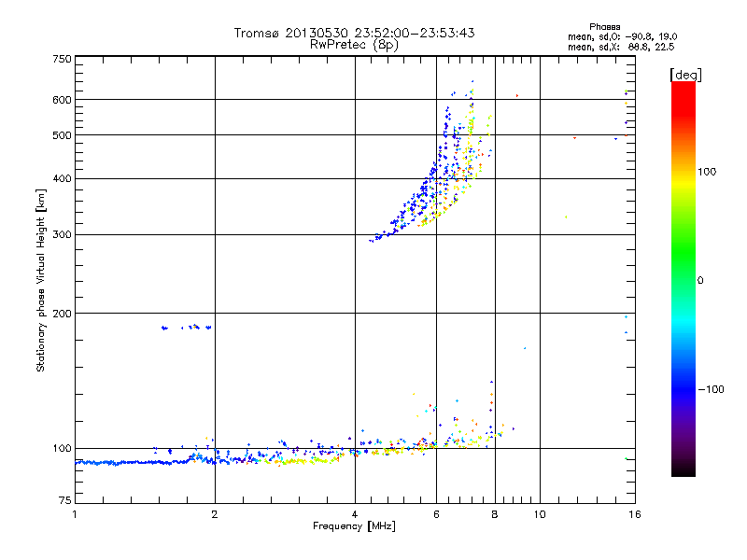The image size is (747, 560).
Task: Select the [deg] colorbar unit label
Action: (x=685, y=74)
